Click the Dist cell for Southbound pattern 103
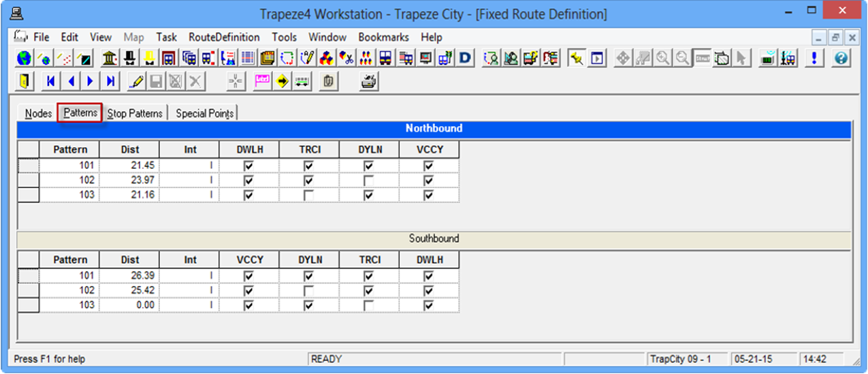868x374 pixels. point(129,306)
